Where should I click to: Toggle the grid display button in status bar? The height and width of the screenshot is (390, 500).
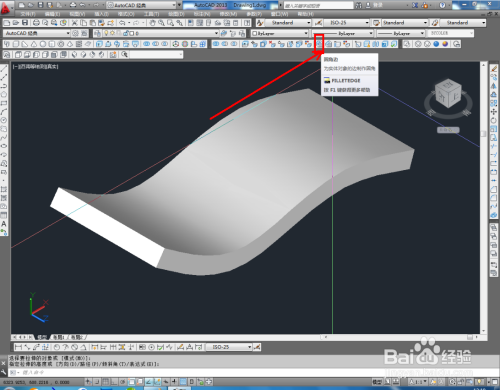point(105,382)
